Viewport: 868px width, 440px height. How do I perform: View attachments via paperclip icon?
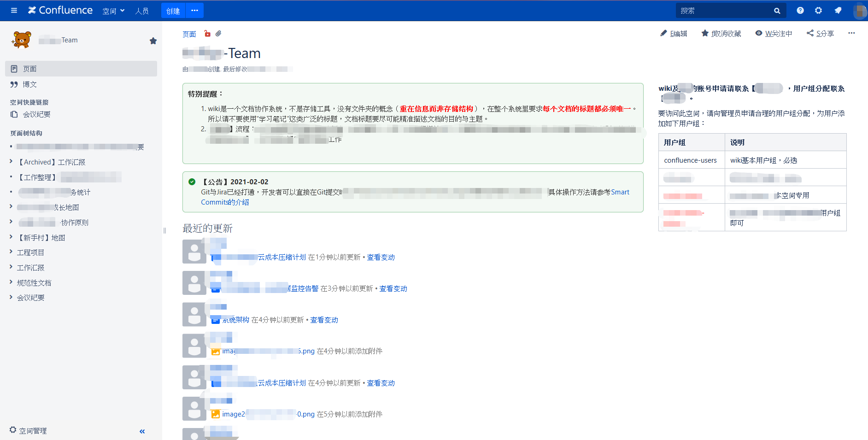click(x=219, y=34)
